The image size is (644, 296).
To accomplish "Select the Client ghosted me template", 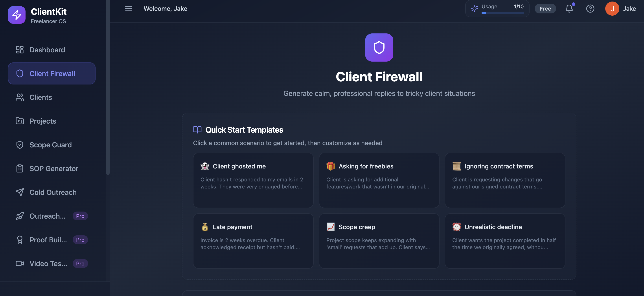I will coord(253,180).
